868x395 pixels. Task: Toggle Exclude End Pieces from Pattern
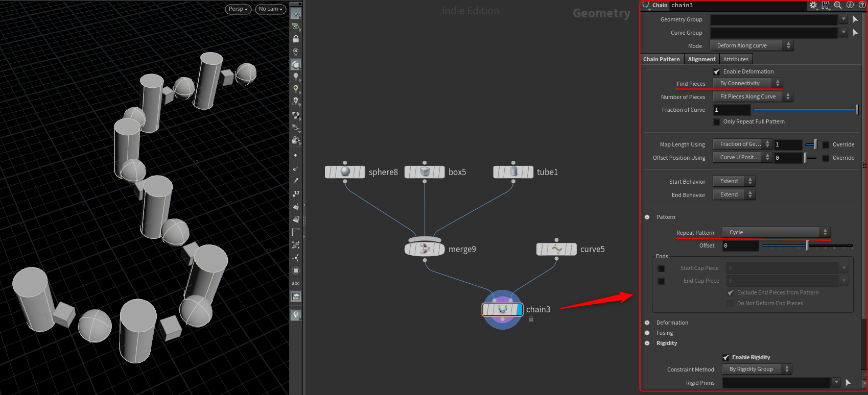[731, 293]
